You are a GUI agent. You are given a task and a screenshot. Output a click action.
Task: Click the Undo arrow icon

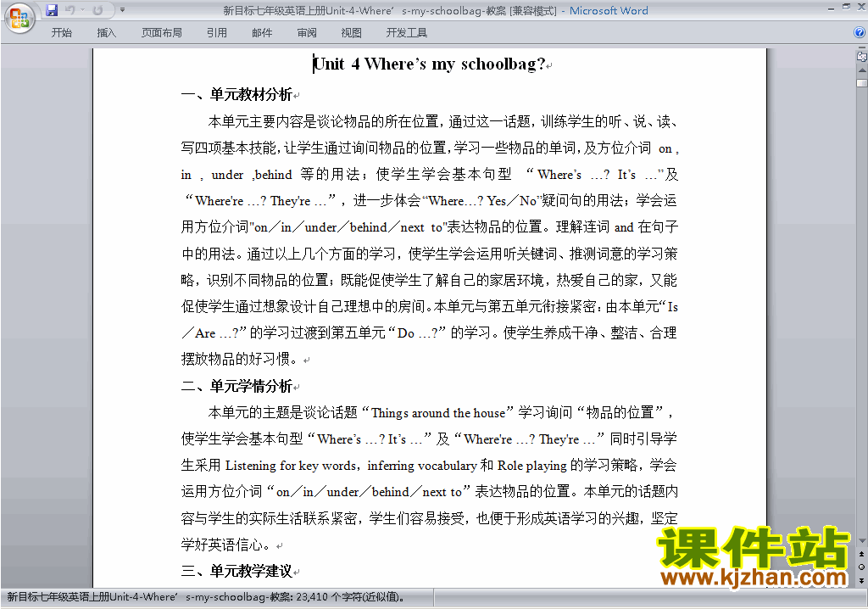click(x=70, y=10)
